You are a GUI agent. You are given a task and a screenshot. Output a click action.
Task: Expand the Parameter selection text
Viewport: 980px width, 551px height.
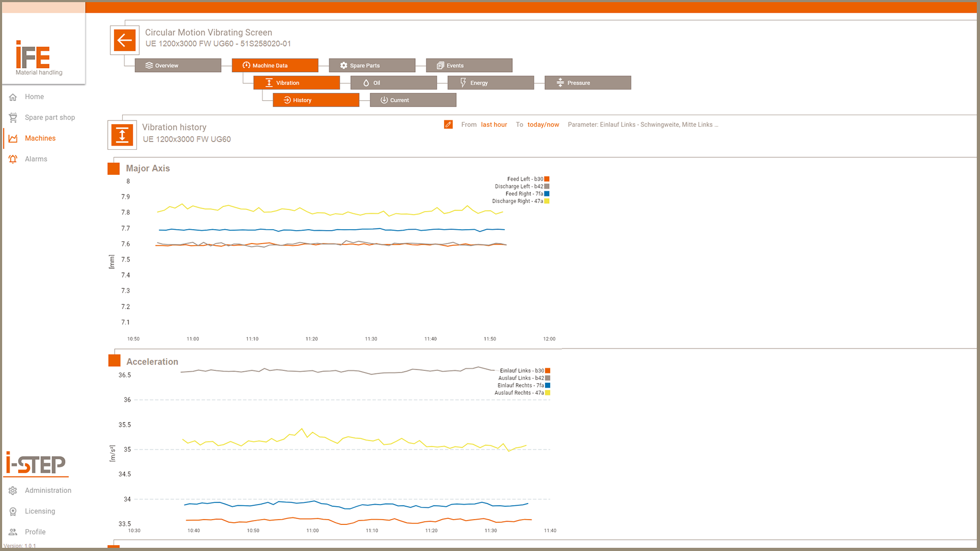pos(642,125)
